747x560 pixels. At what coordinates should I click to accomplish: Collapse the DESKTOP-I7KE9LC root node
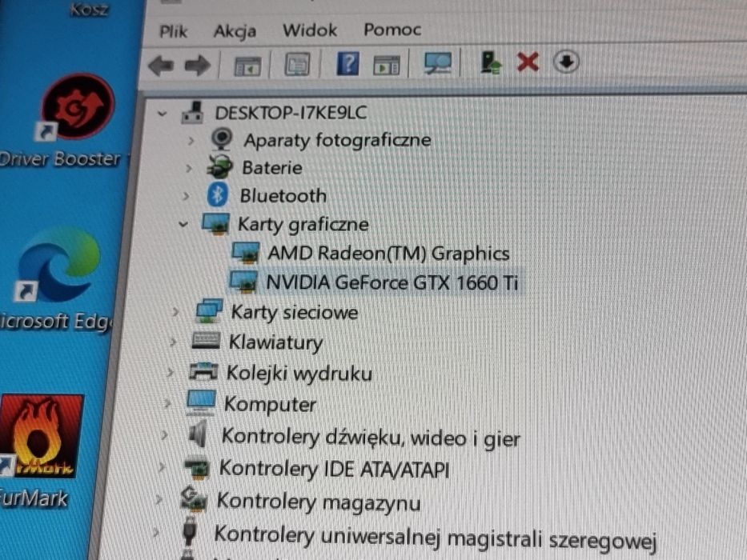pos(163,114)
